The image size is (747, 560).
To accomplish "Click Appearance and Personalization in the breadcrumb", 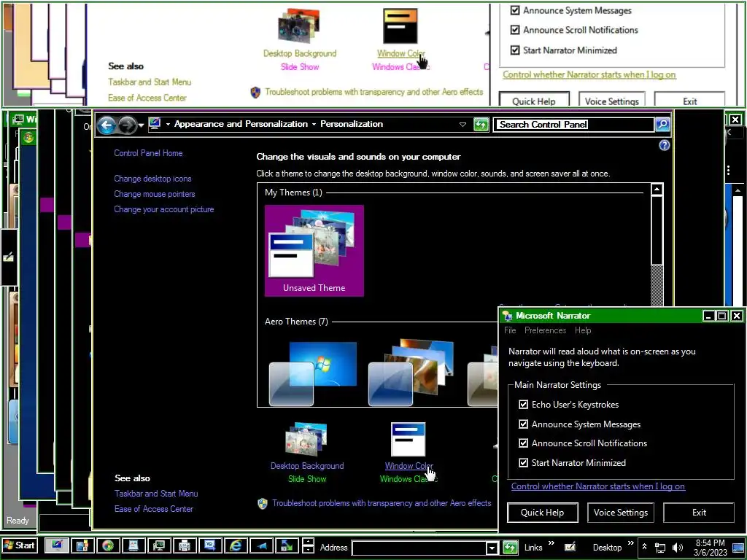I will pyautogui.click(x=241, y=124).
